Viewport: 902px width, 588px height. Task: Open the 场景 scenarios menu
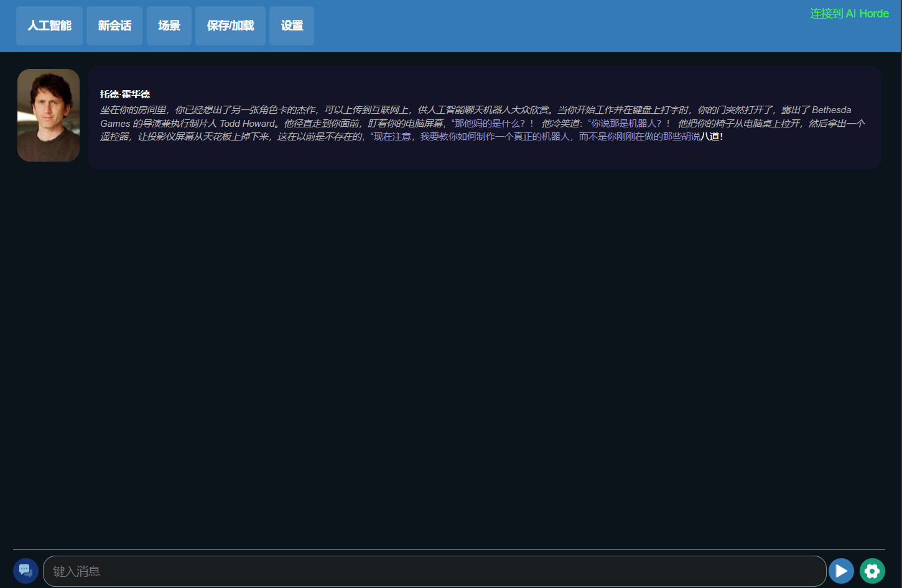pyautogui.click(x=169, y=25)
